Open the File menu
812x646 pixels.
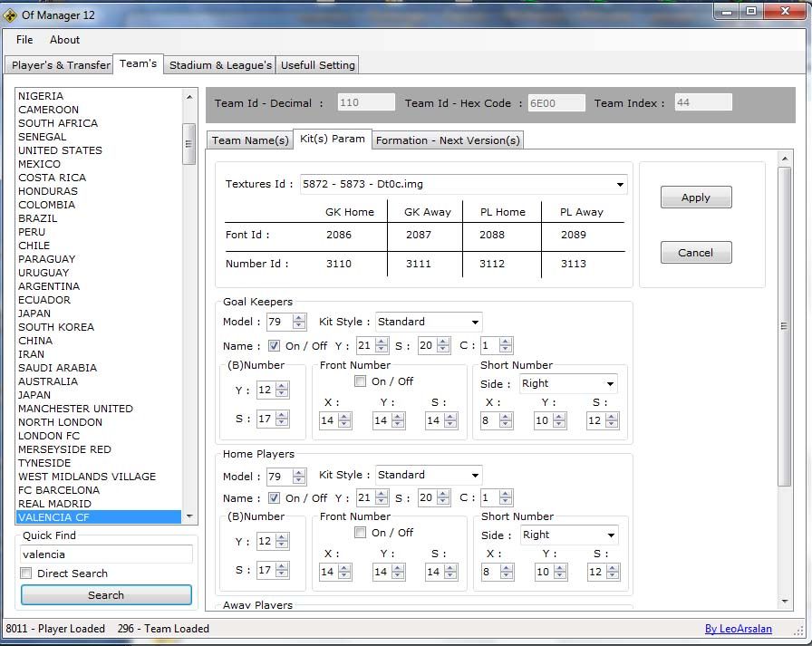pyautogui.click(x=24, y=40)
